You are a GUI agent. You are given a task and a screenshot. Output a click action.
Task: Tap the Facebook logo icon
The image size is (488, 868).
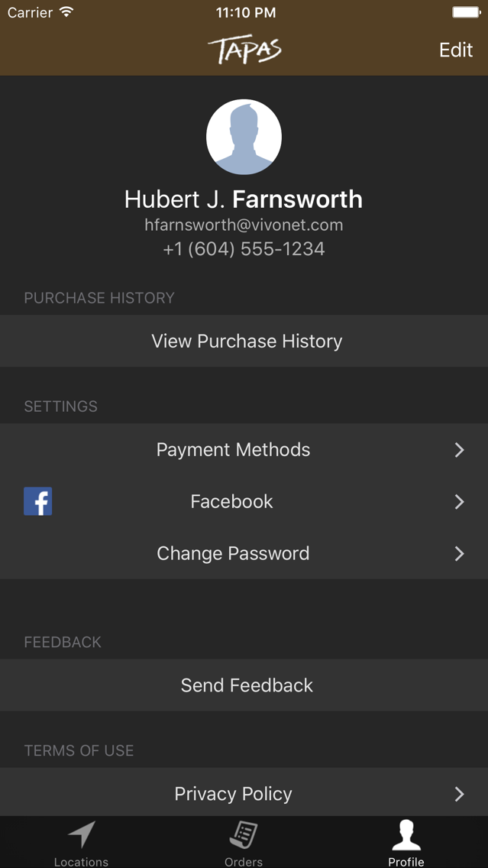point(37,501)
